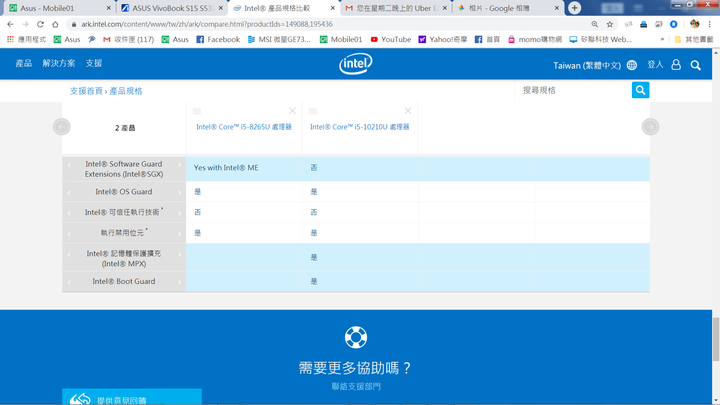Click 提供意見回饋 feedback button

pyautogui.click(x=132, y=397)
